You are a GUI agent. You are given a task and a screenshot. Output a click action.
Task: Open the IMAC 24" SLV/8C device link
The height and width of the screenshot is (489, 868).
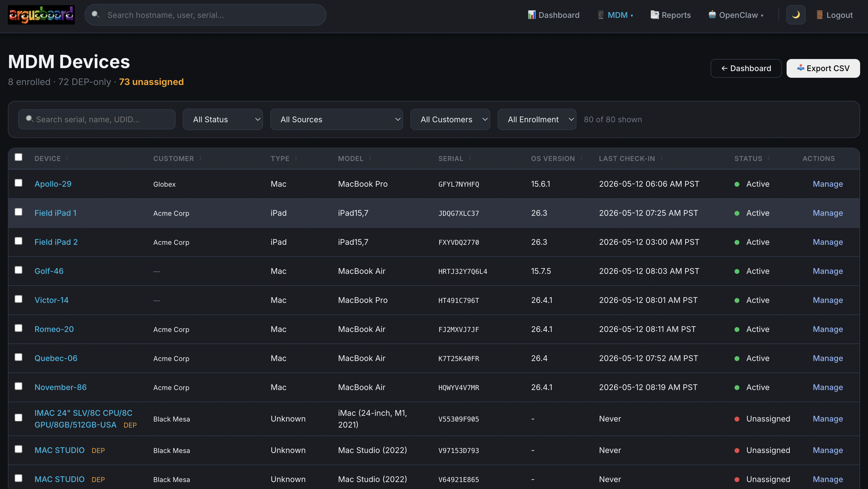click(x=83, y=418)
